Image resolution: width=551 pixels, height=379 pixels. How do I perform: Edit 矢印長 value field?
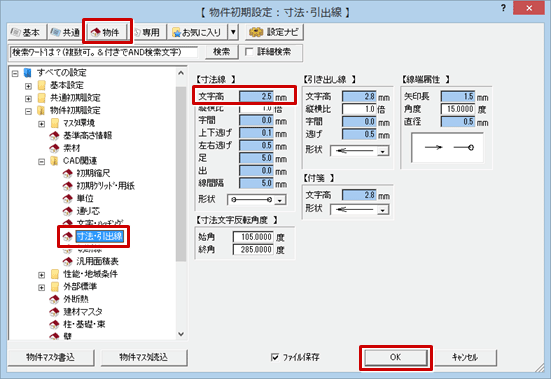click(x=458, y=97)
